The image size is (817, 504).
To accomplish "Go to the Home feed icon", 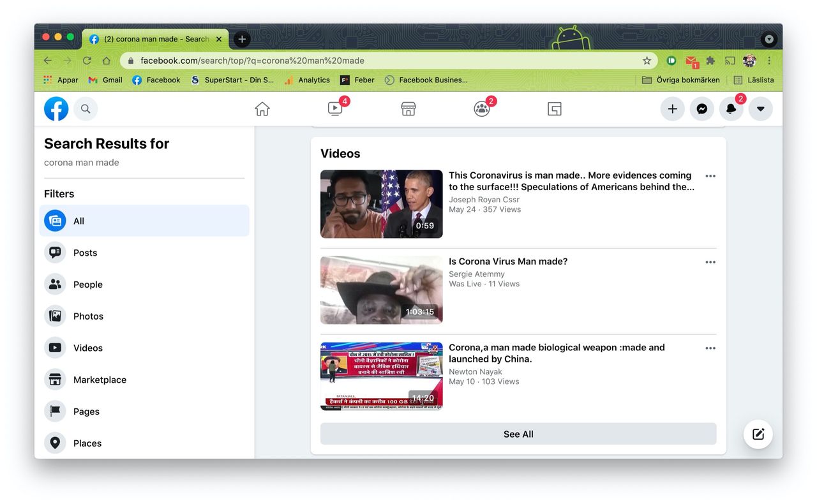I will coord(262,109).
